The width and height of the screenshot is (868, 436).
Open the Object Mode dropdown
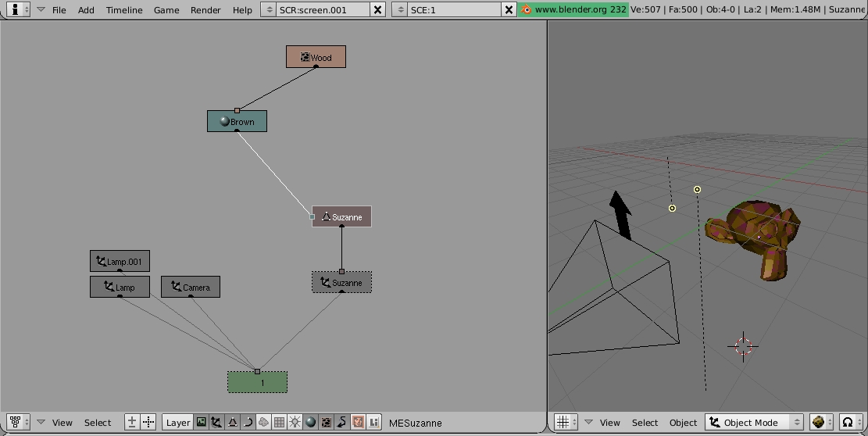tap(755, 422)
